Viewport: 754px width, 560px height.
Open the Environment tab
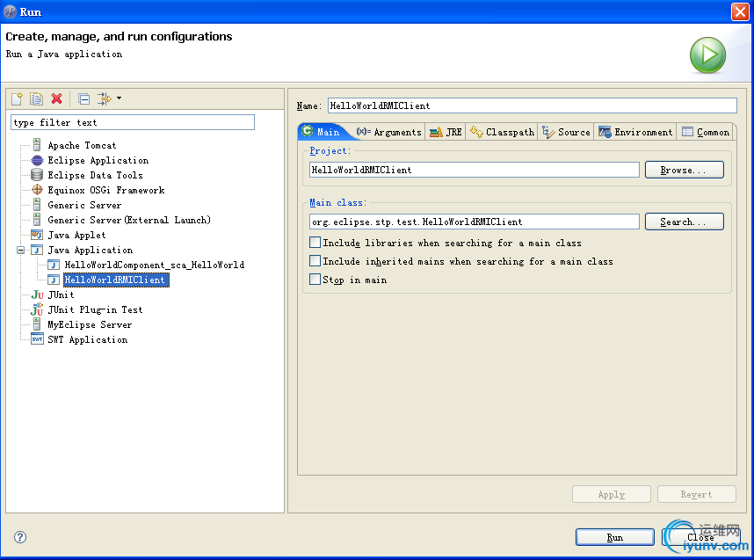click(x=635, y=132)
